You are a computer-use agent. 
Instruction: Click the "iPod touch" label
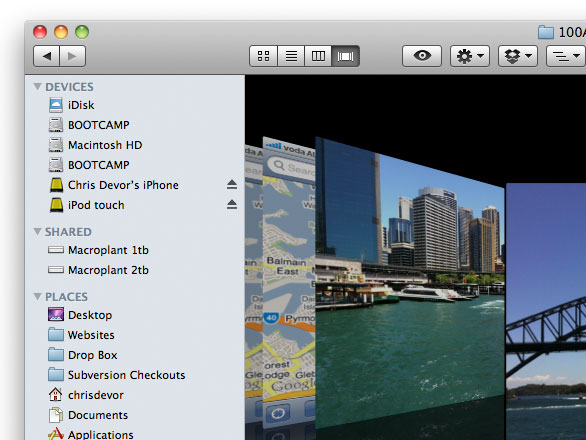tap(96, 205)
